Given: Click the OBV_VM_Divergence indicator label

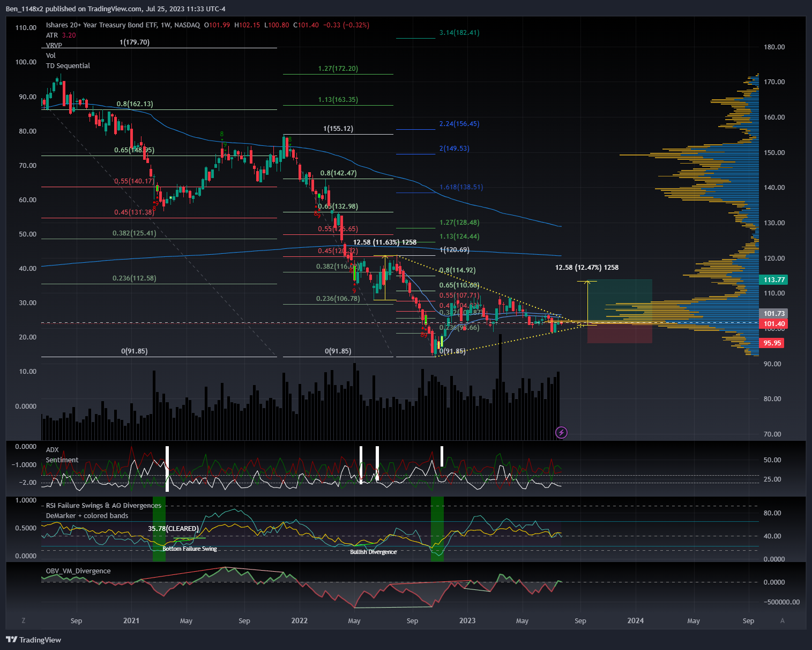Looking at the screenshot, I should (78, 571).
